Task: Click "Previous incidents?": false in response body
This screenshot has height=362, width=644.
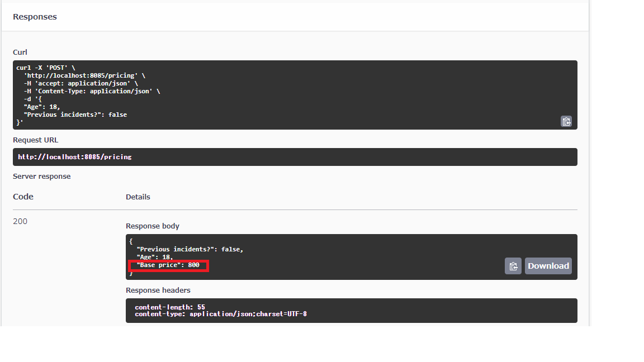Action: 190,249
